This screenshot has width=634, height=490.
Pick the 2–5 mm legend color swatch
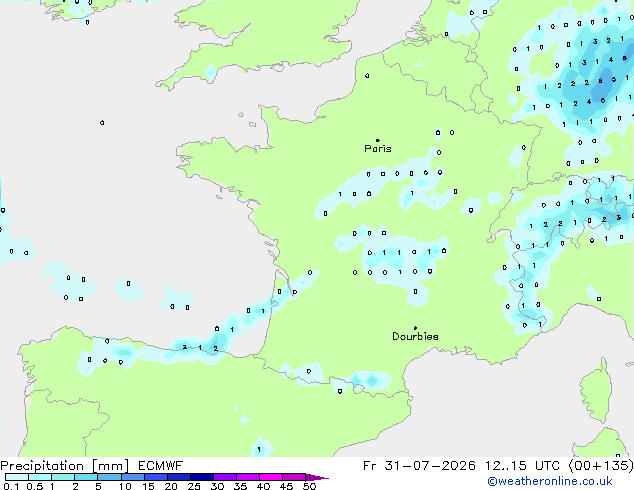click(86, 477)
